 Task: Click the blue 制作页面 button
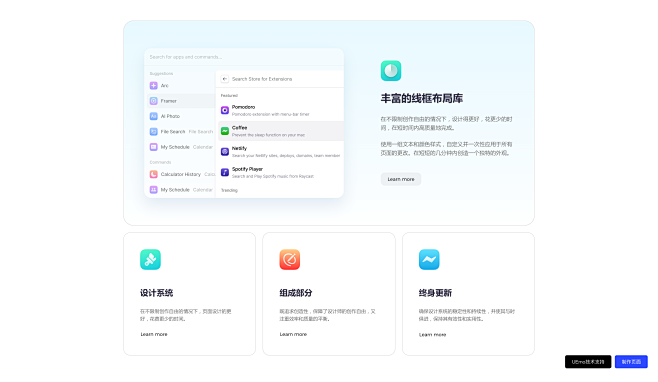pos(631,362)
